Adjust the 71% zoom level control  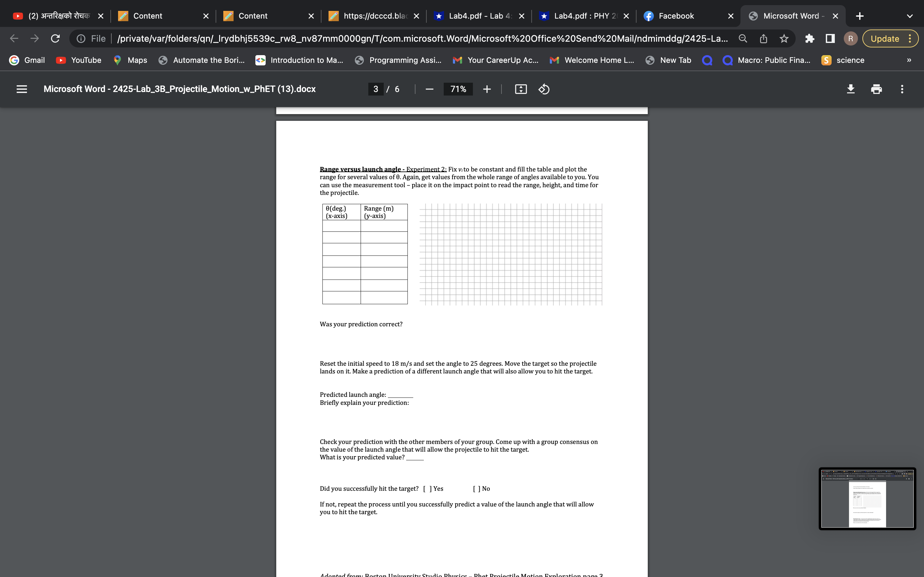(x=458, y=89)
